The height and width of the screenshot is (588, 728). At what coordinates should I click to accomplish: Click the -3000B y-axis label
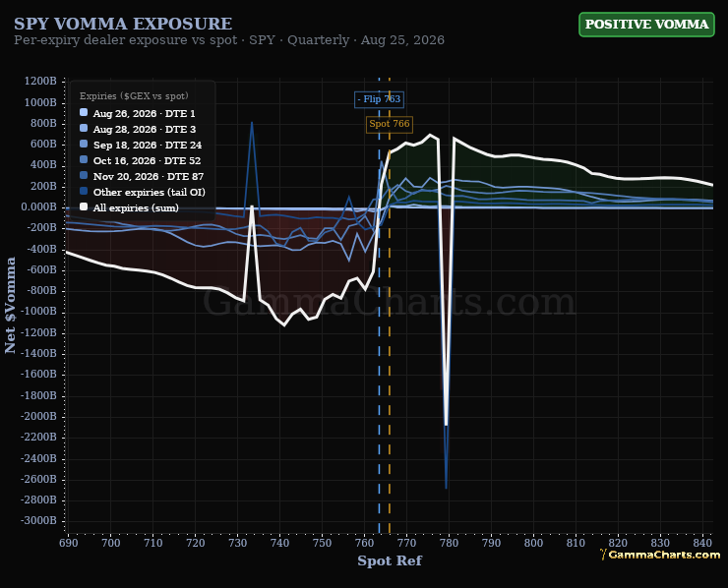pyautogui.click(x=38, y=521)
